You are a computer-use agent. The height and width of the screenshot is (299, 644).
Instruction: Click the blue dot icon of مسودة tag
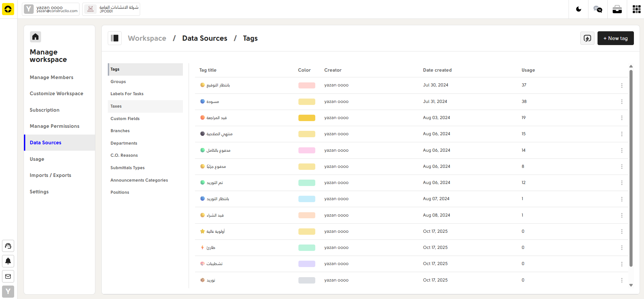tap(202, 101)
